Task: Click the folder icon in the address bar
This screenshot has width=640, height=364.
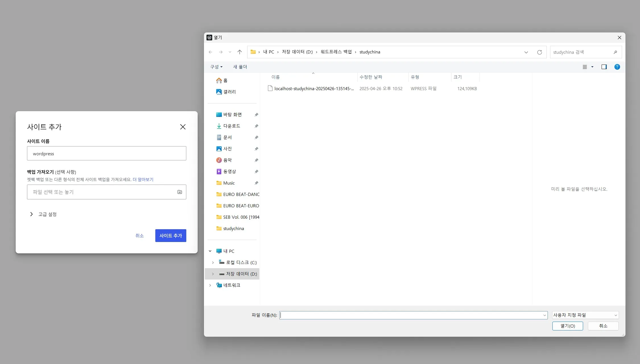Action: pos(253,52)
